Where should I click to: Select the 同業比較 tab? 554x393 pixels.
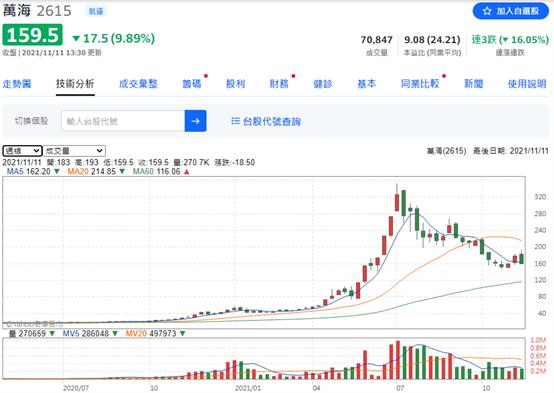[420, 84]
